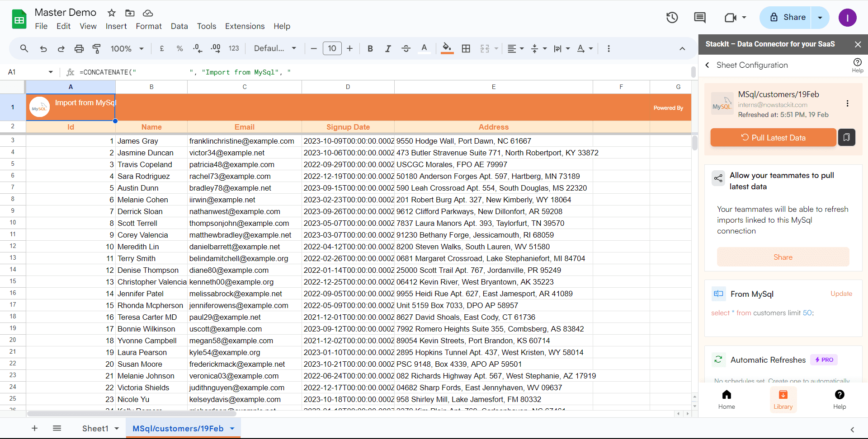Switch to Sheet1 tab

pos(95,428)
